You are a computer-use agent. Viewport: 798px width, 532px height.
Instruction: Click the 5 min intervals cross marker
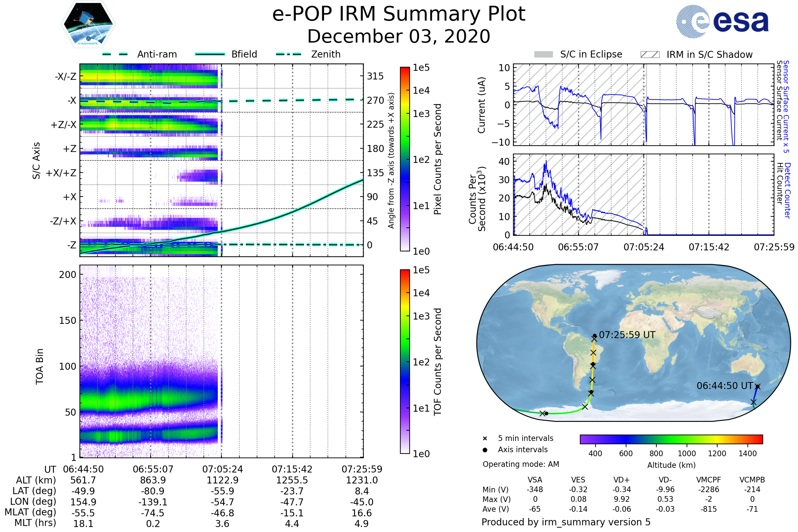485,439
